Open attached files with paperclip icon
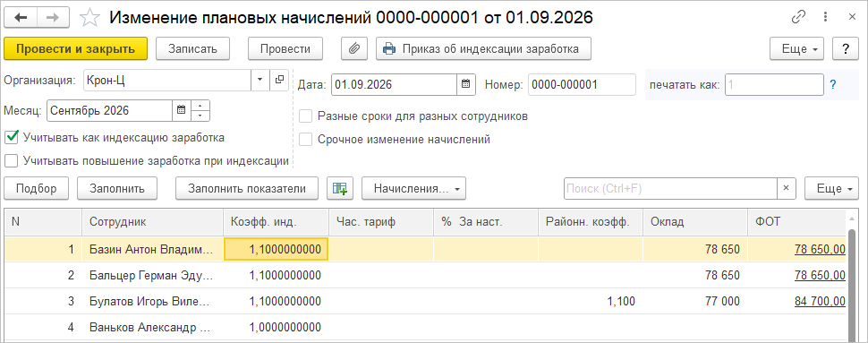868x343 pixels. pos(353,48)
